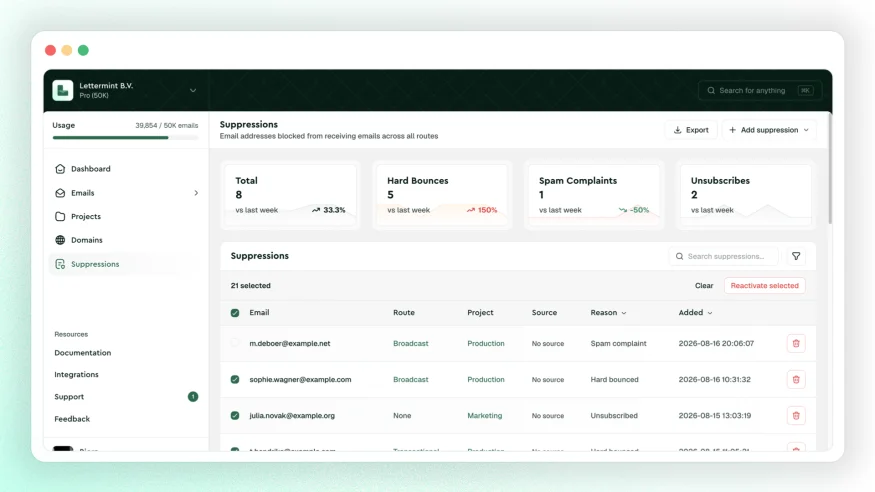
Task: Delete the sophie.wagner@example.com suppression
Action: pos(796,379)
